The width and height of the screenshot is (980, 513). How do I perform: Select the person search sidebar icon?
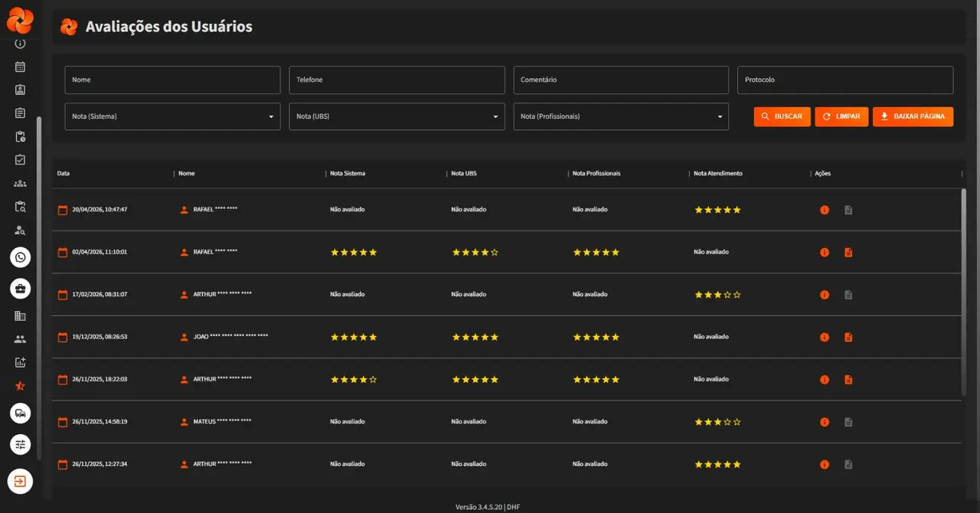pyautogui.click(x=20, y=230)
